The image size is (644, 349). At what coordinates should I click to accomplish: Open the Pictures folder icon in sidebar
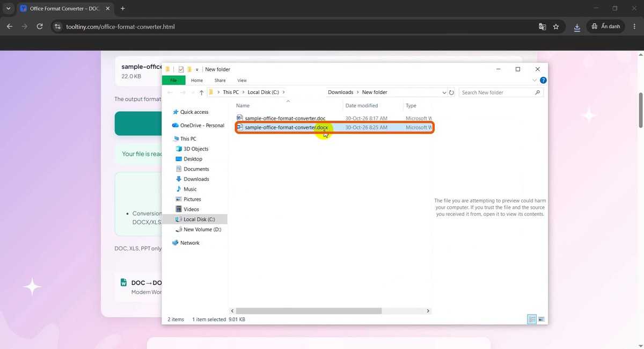pyautogui.click(x=179, y=199)
